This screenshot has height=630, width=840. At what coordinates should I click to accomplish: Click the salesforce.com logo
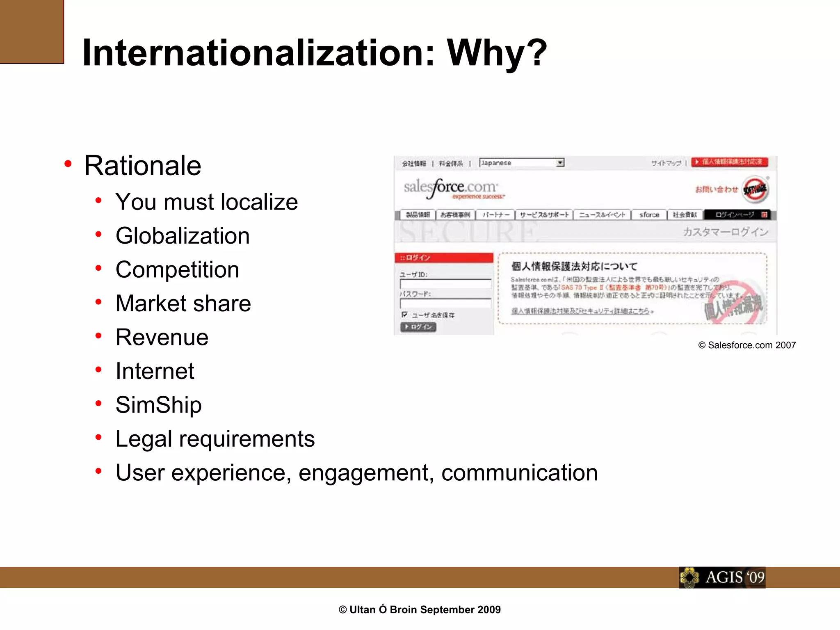tap(454, 189)
